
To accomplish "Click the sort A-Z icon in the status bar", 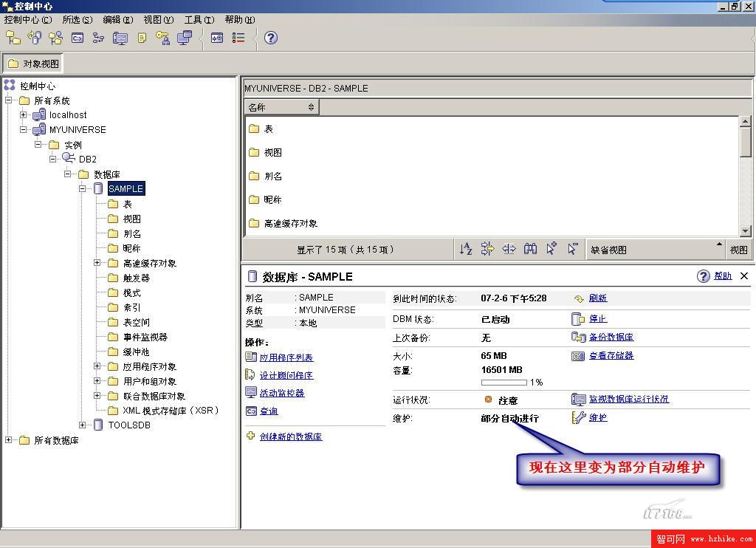I will click(466, 249).
